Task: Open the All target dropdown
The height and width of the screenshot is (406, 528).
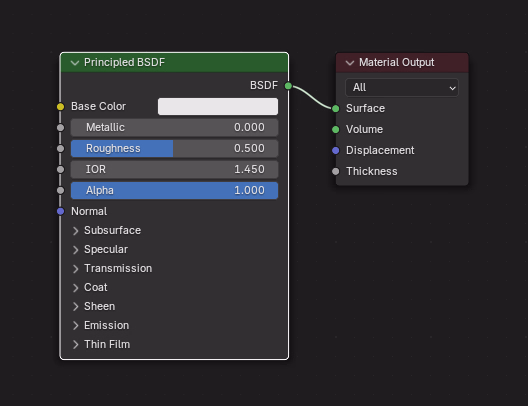Action: coord(402,88)
